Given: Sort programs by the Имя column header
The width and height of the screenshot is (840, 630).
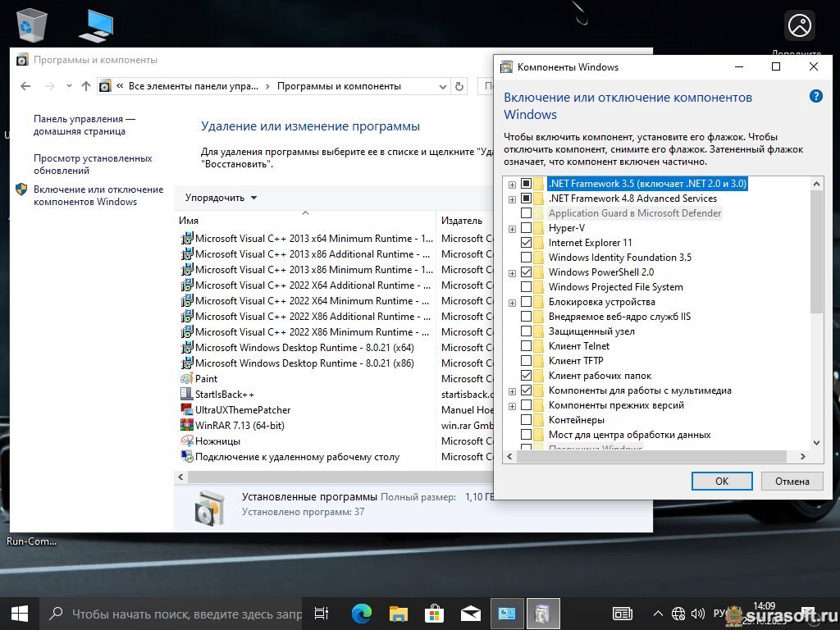Looking at the screenshot, I should tap(304, 221).
